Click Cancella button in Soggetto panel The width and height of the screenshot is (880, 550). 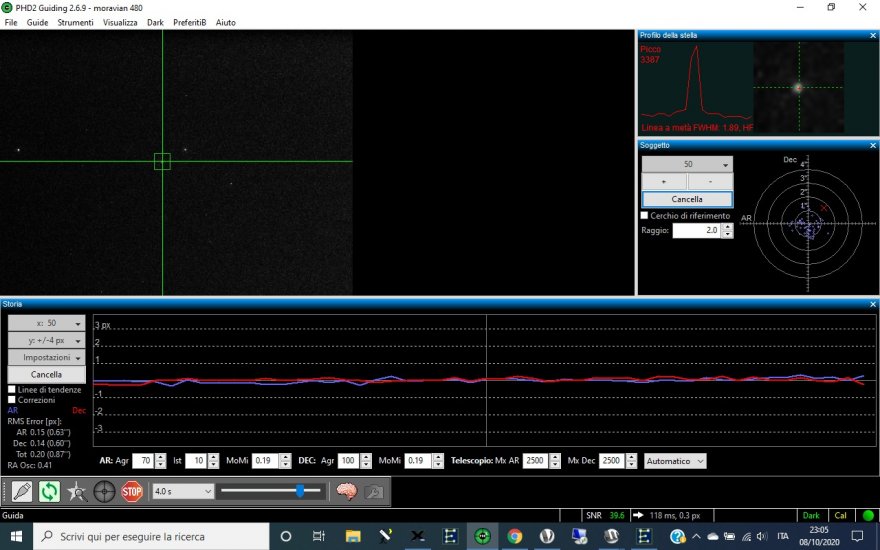click(688, 199)
